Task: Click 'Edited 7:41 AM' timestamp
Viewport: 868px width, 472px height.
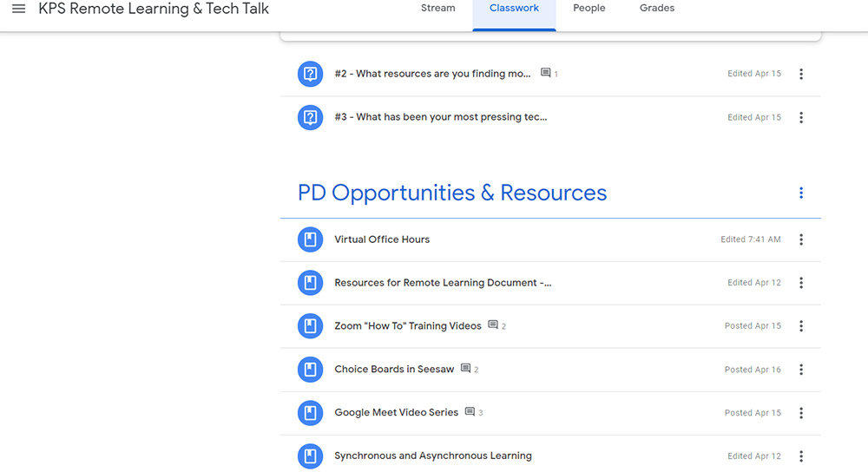Action: pyautogui.click(x=751, y=239)
